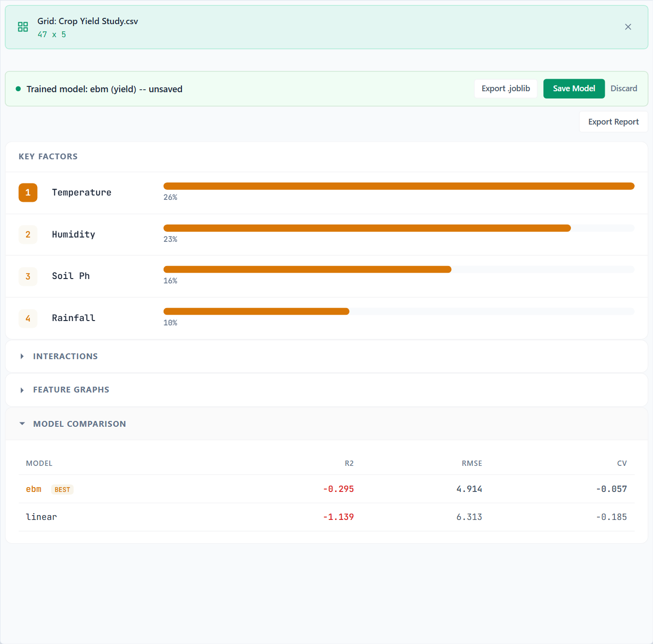Click the ebm RMSE value 4.914
The image size is (653, 644).
[x=469, y=489]
